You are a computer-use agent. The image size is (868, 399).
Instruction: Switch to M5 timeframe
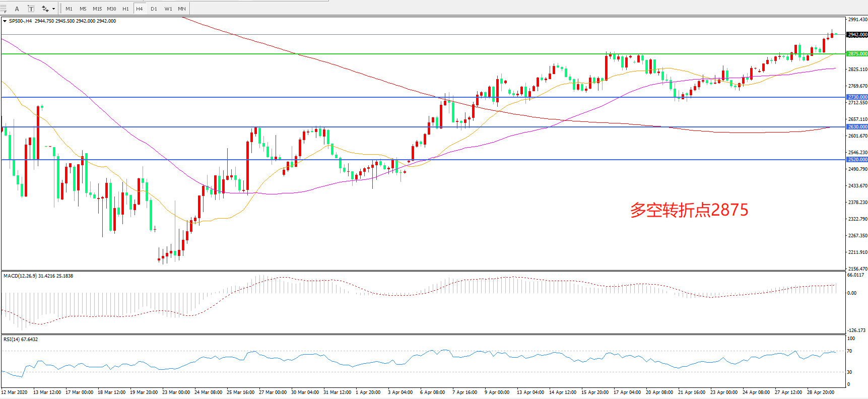(x=83, y=9)
